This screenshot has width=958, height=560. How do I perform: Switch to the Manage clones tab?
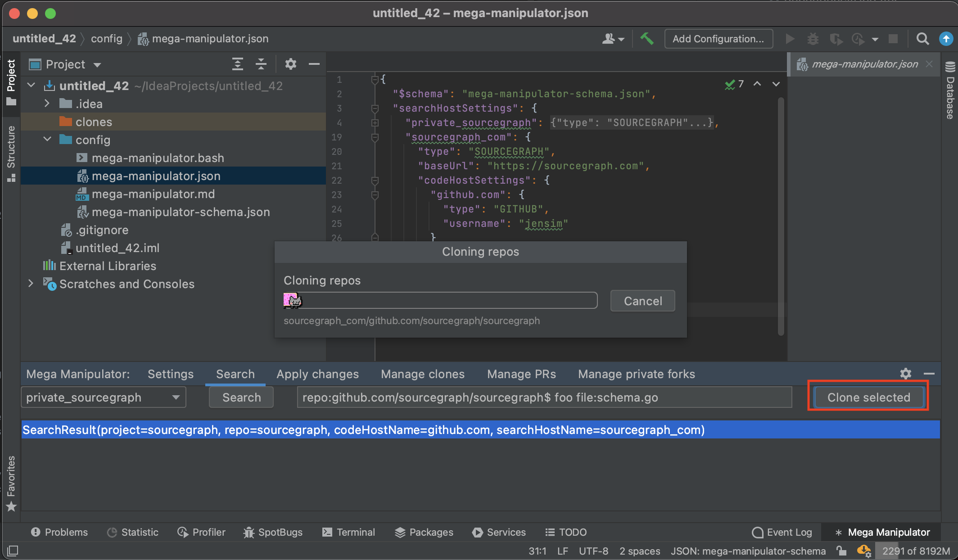tap(423, 373)
